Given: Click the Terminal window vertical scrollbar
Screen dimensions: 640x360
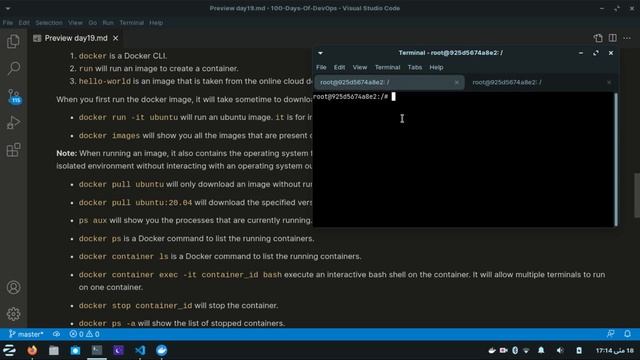Looking at the screenshot, I should pyautogui.click(x=616, y=159).
